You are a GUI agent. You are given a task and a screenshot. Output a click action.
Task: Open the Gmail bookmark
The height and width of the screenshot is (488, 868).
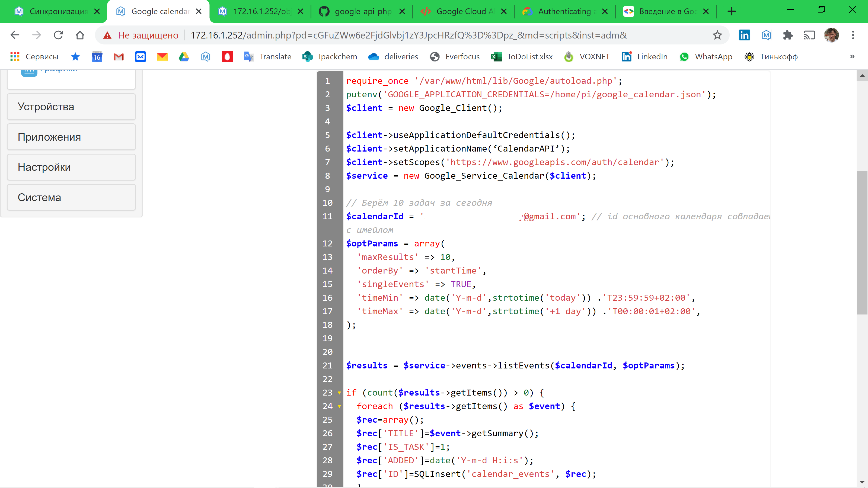point(119,57)
